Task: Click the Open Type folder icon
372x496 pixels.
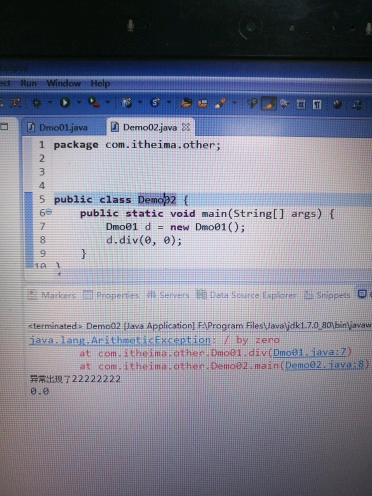Action: [186, 103]
